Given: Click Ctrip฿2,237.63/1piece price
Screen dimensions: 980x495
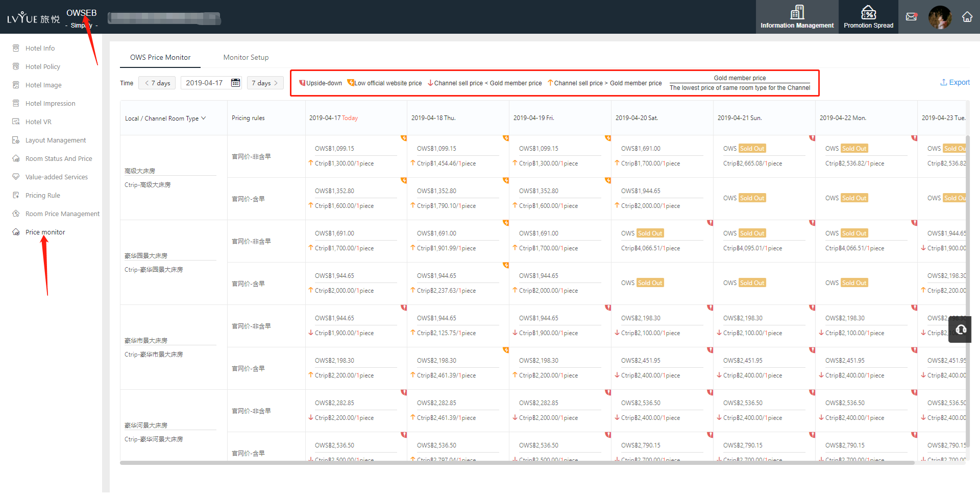Looking at the screenshot, I should 446,291.
